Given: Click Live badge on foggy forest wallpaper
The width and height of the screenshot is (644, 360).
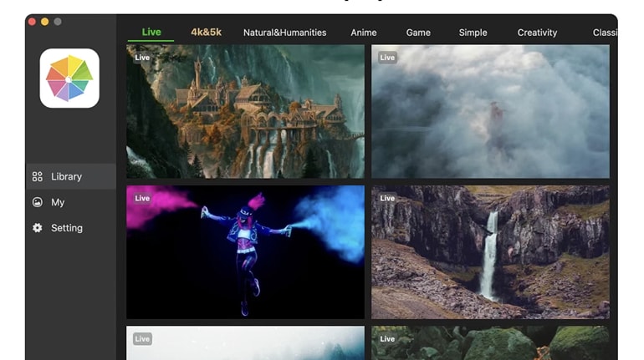Looking at the screenshot, I should click(x=142, y=338).
